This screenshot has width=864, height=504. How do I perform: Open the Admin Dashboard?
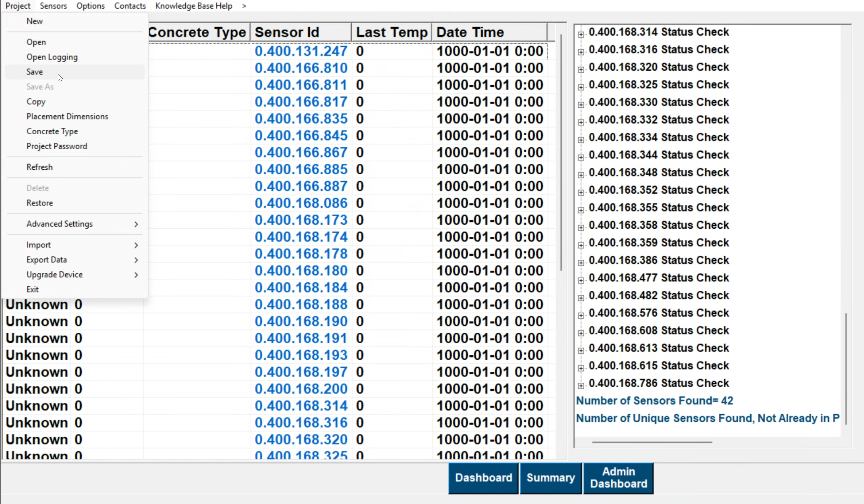tap(618, 478)
